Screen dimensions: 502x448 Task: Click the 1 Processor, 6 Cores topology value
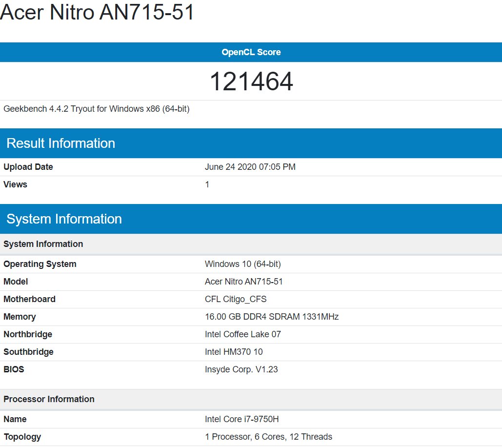(x=268, y=437)
